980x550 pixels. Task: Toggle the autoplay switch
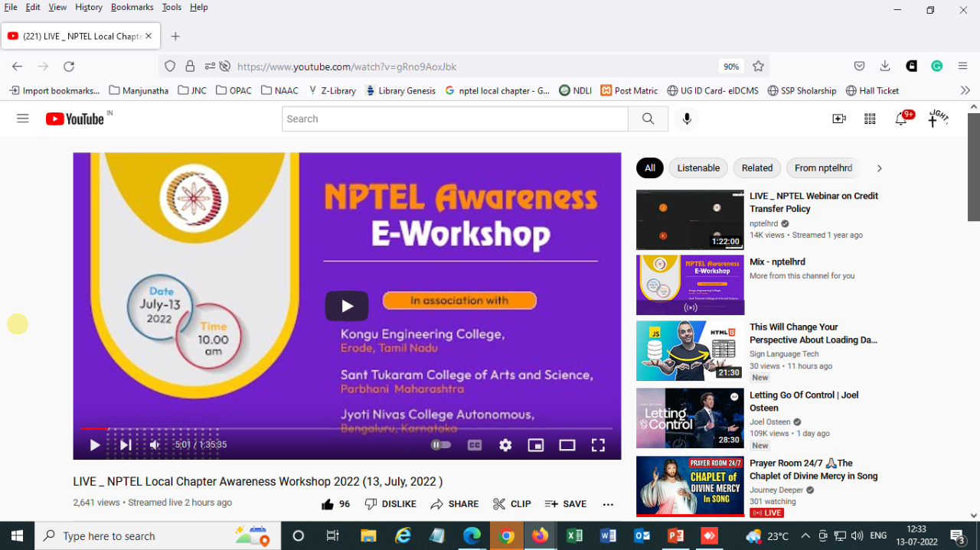pos(440,444)
